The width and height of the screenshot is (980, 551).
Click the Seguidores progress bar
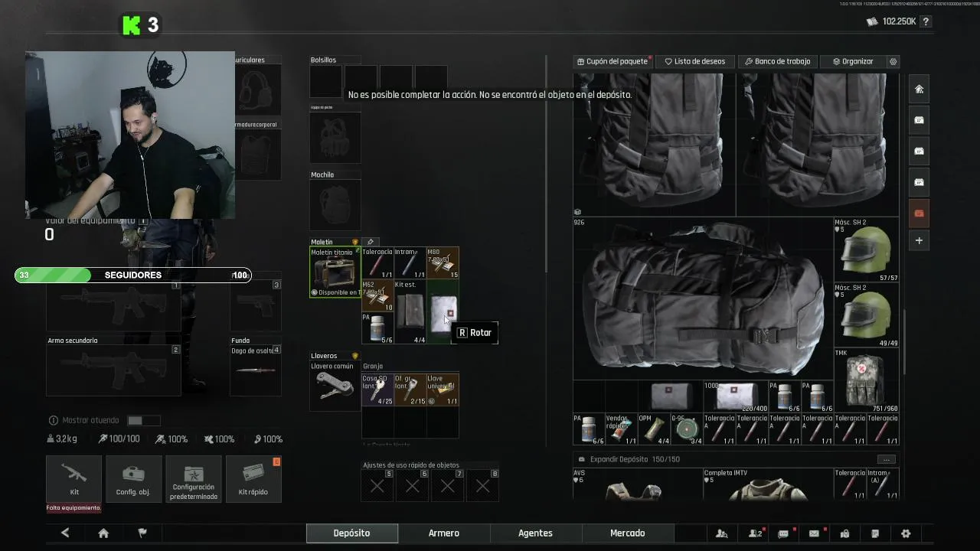(132, 275)
